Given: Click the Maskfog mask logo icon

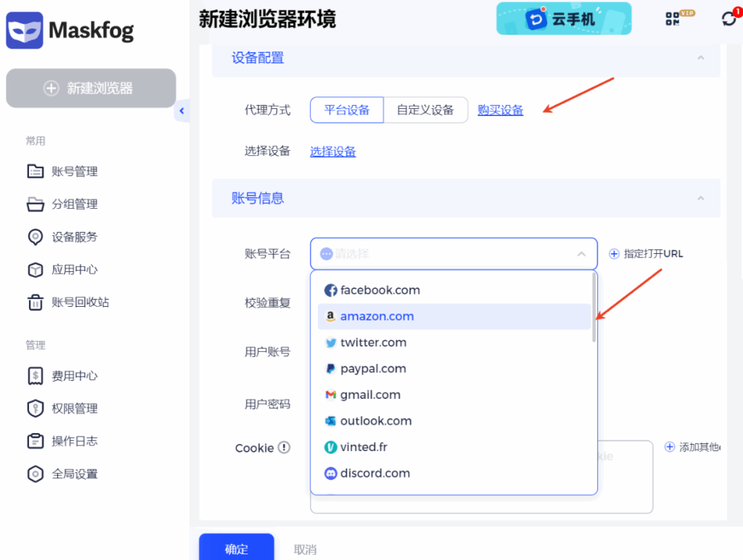Looking at the screenshot, I should pyautogui.click(x=25, y=30).
